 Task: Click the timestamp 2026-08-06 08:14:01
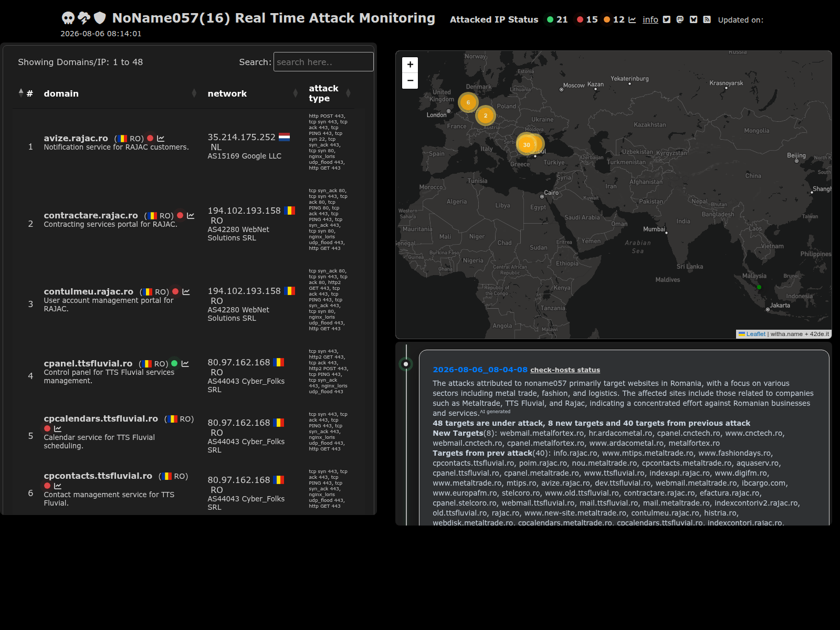tap(101, 34)
